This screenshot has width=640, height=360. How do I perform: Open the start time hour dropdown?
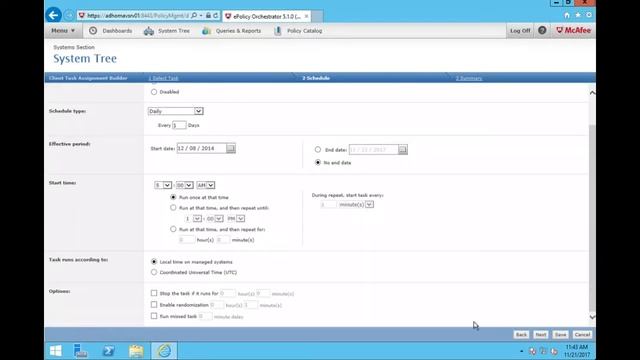(x=162, y=185)
